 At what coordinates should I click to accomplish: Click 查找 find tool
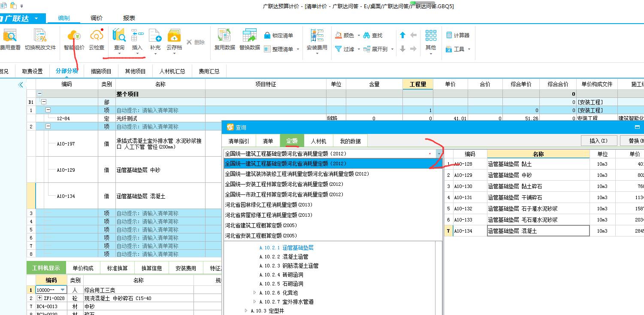coord(373,35)
